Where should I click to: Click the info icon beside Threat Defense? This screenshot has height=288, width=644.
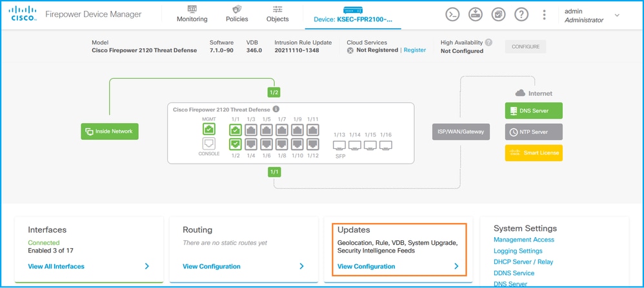tap(276, 109)
